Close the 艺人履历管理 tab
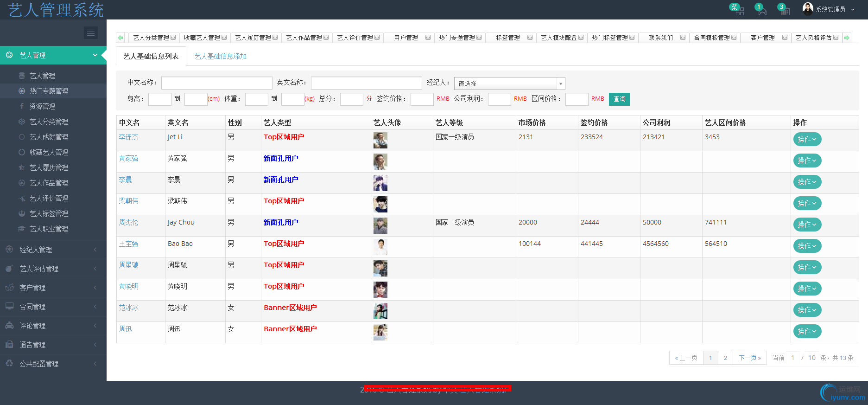Image resolution: width=868 pixels, height=405 pixels. pyautogui.click(x=275, y=38)
